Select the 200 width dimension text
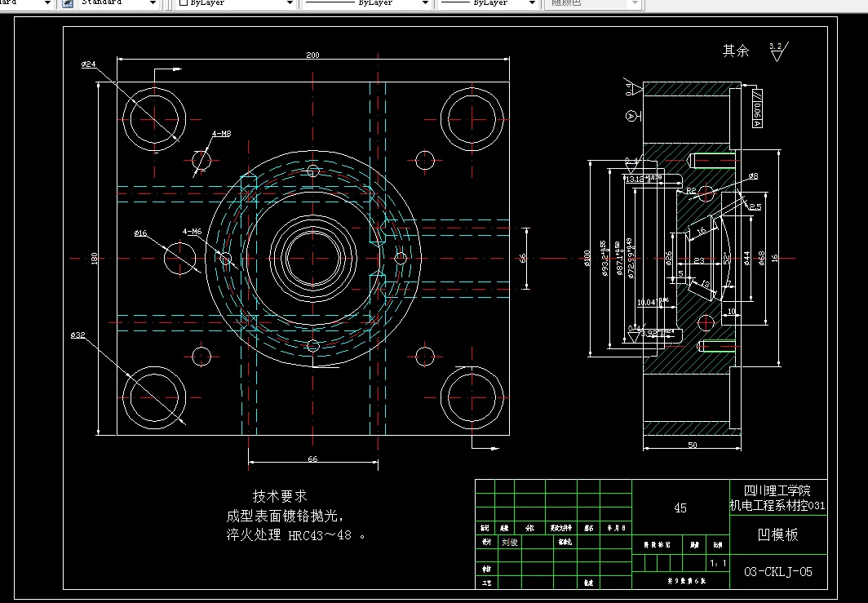This screenshot has width=868, height=603. pyautogui.click(x=312, y=55)
